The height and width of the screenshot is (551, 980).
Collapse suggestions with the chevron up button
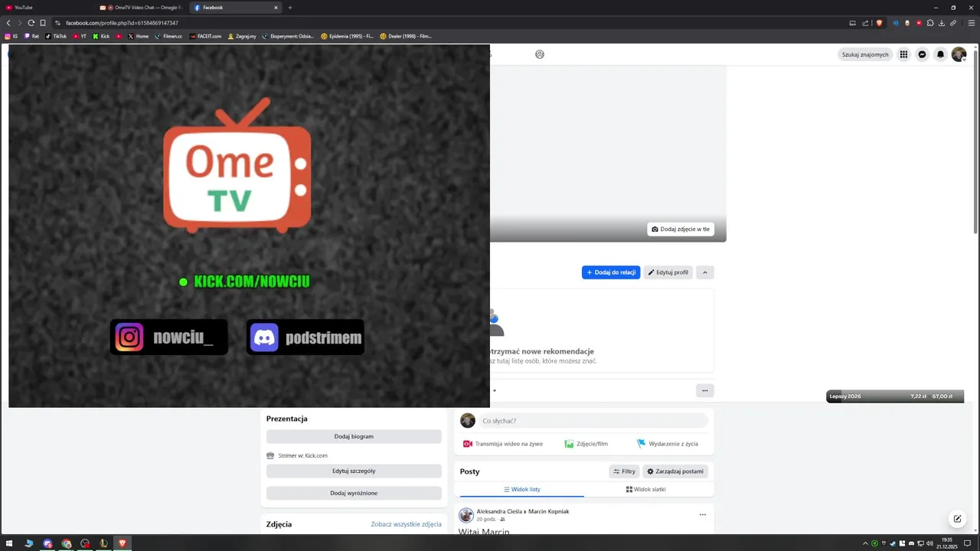pyautogui.click(x=705, y=272)
